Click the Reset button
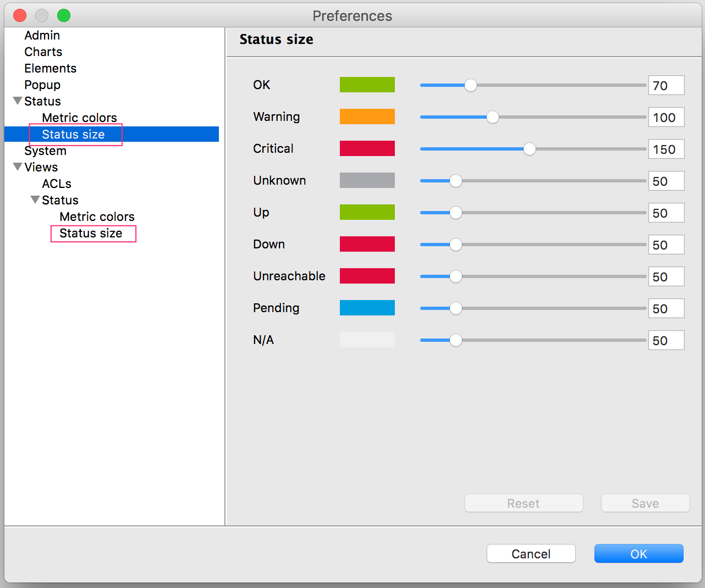 click(x=523, y=503)
